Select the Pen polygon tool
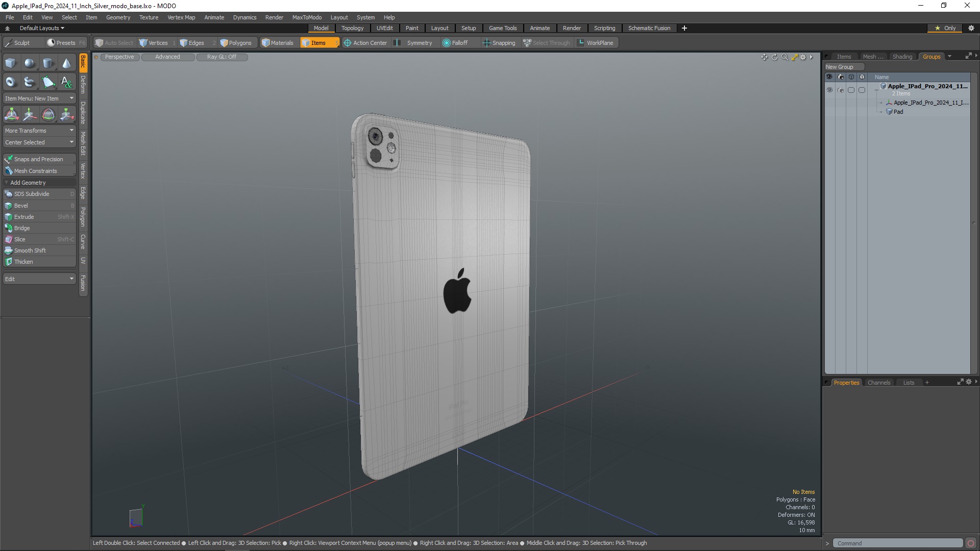Viewport: 980px width, 551px height. tap(48, 82)
